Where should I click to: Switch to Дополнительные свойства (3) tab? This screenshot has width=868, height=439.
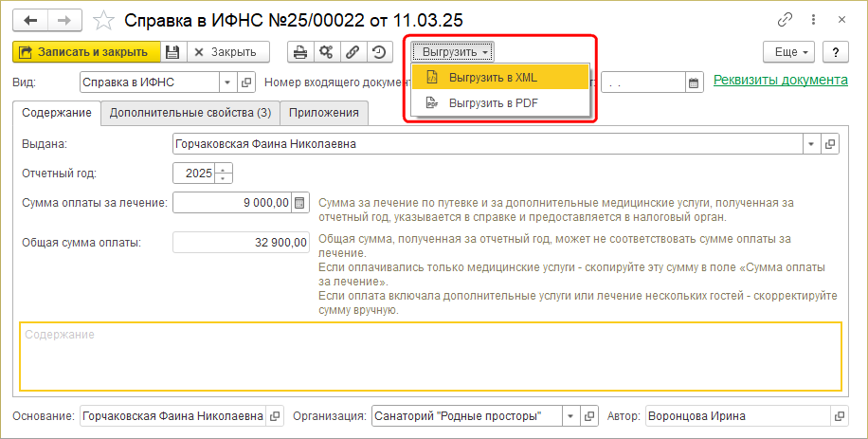coord(190,113)
